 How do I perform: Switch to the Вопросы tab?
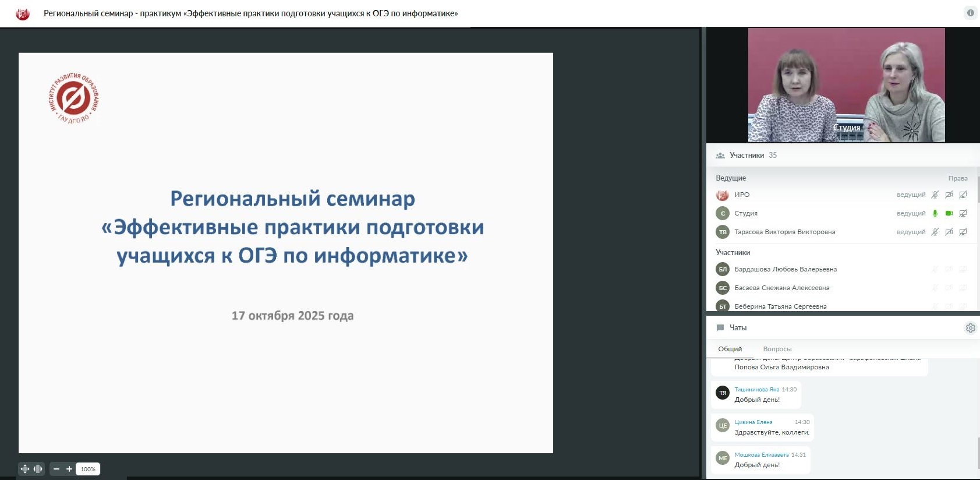click(x=777, y=349)
